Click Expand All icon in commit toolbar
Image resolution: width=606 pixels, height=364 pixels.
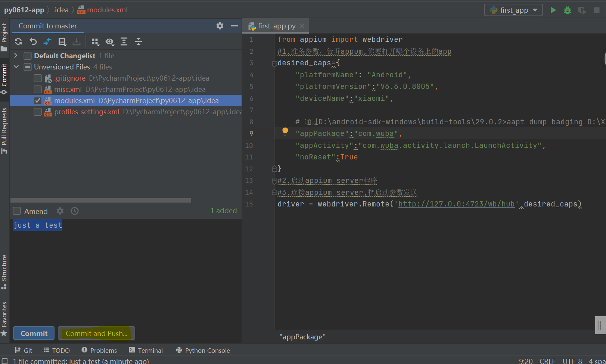[124, 41]
